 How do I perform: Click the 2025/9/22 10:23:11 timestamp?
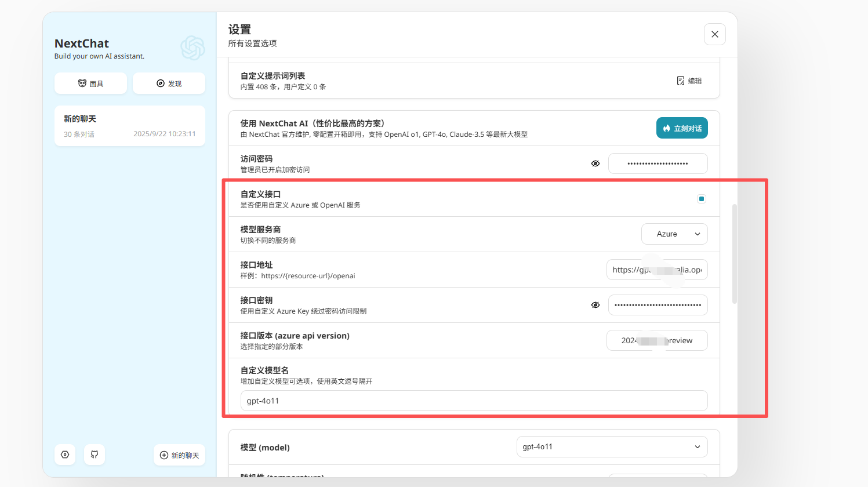tap(165, 134)
